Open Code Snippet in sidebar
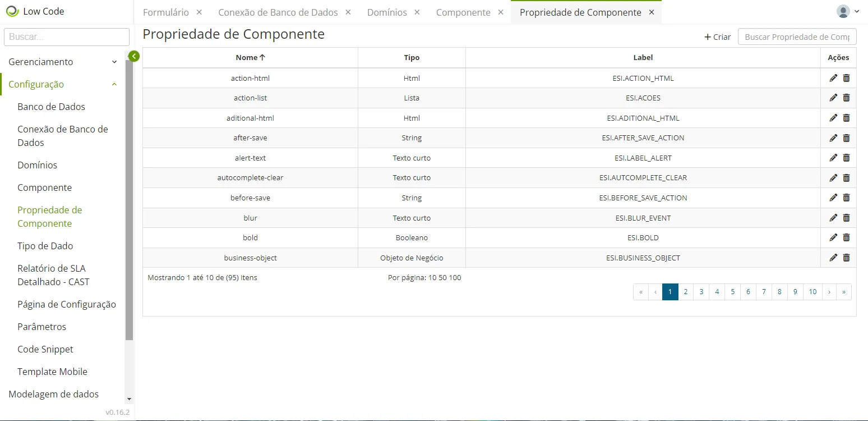 point(45,349)
